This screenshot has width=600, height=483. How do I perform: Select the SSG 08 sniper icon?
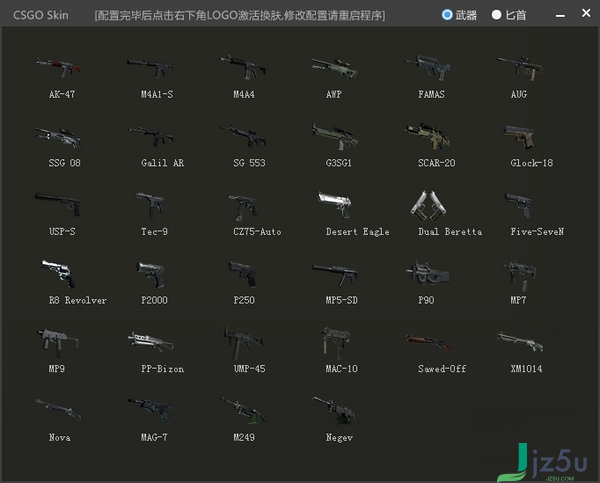(57, 138)
